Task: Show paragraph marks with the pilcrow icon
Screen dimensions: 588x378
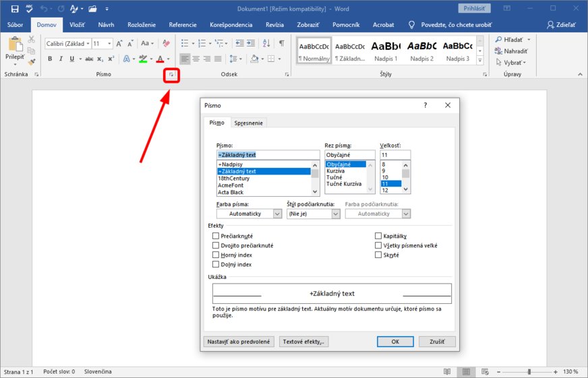Action: (x=281, y=43)
